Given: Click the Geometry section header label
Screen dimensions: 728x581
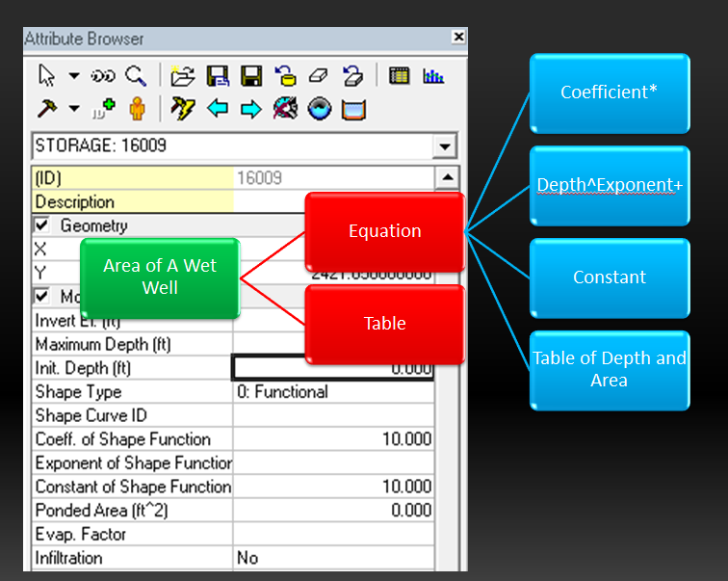Looking at the screenshot, I should pyautogui.click(x=93, y=225).
